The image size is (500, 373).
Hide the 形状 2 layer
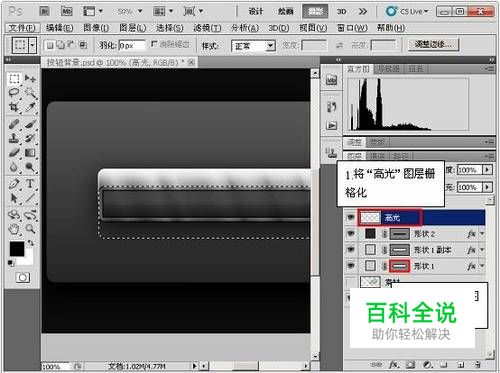(351, 234)
